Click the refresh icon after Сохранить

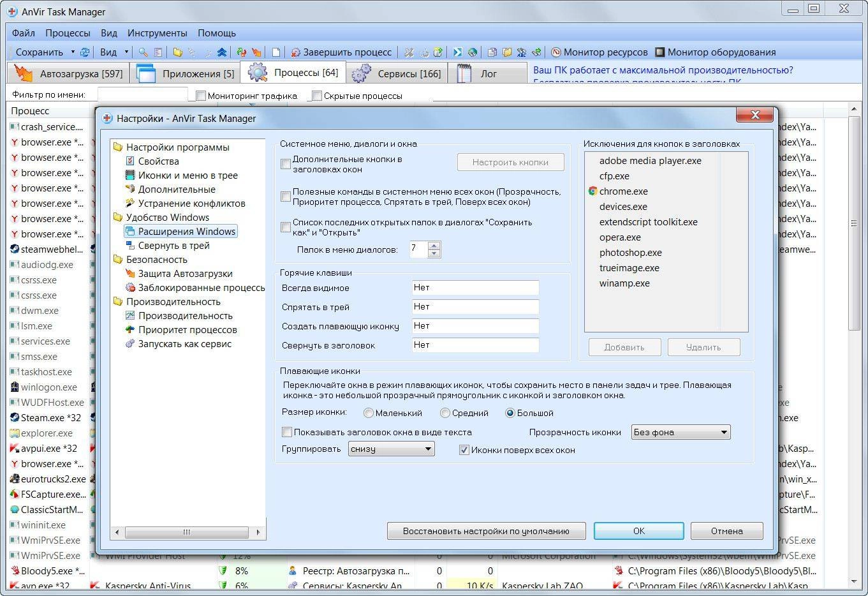[84, 52]
